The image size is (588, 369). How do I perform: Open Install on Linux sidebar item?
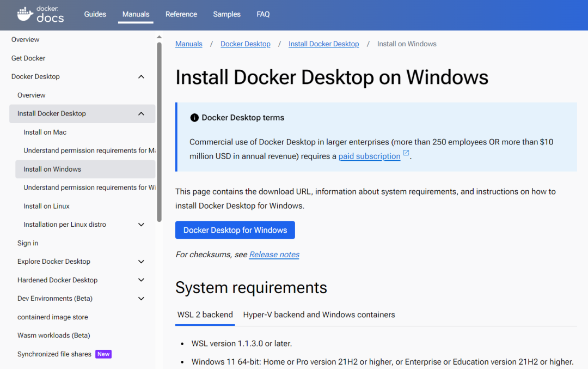point(46,206)
